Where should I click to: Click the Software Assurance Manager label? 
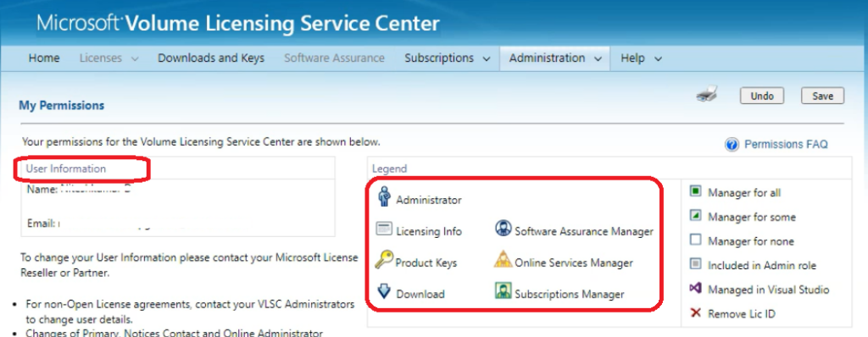584,231
